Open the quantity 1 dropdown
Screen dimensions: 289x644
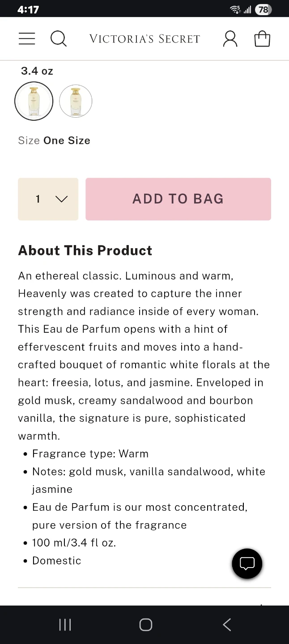[x=48, y=199]
